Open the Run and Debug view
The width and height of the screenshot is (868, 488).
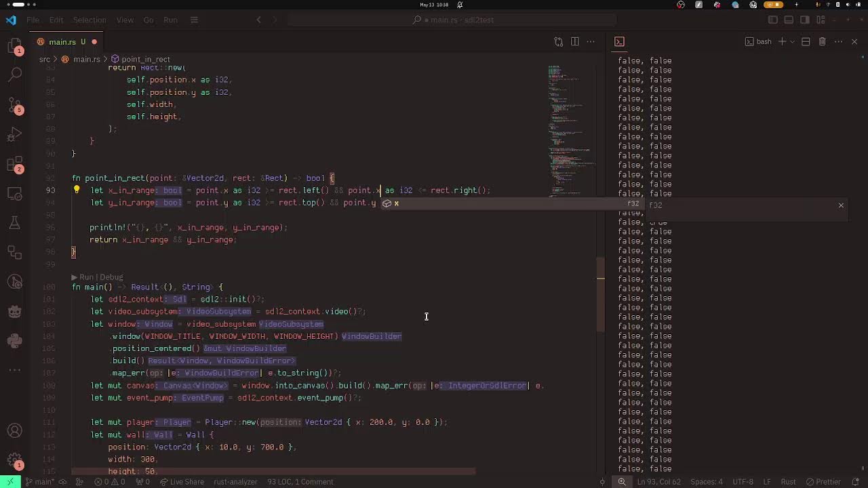tap(14, 134)
